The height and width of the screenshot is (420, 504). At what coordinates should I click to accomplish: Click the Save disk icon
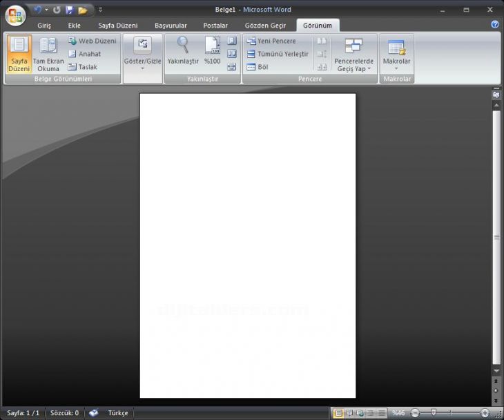coord(69,10)
